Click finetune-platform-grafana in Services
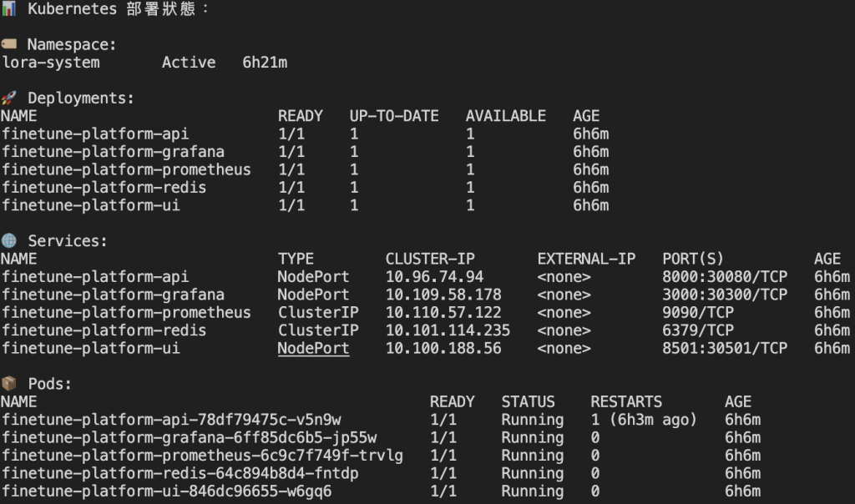This screenshot has width=855, height=504. pos(113,295)
